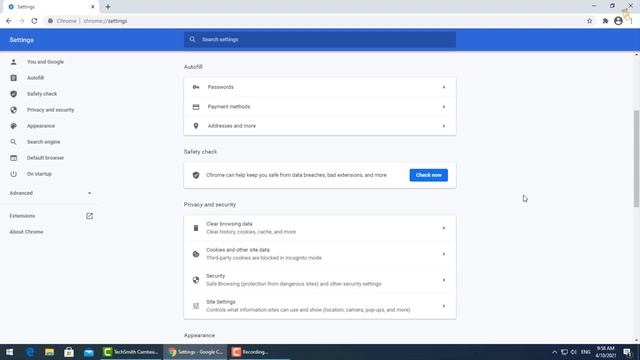Open the Mail app from the taskbar
640x360 pixels.
[x=89, y=352]
